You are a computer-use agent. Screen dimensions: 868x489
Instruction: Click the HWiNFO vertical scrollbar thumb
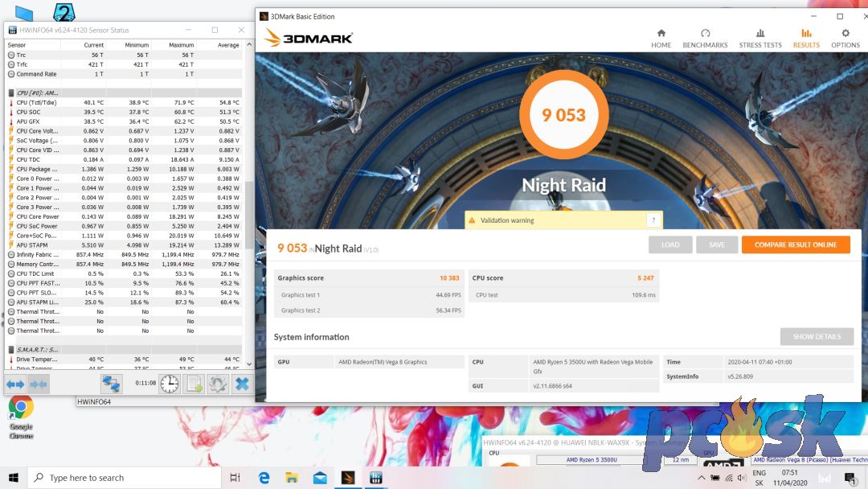coord(249,215)
